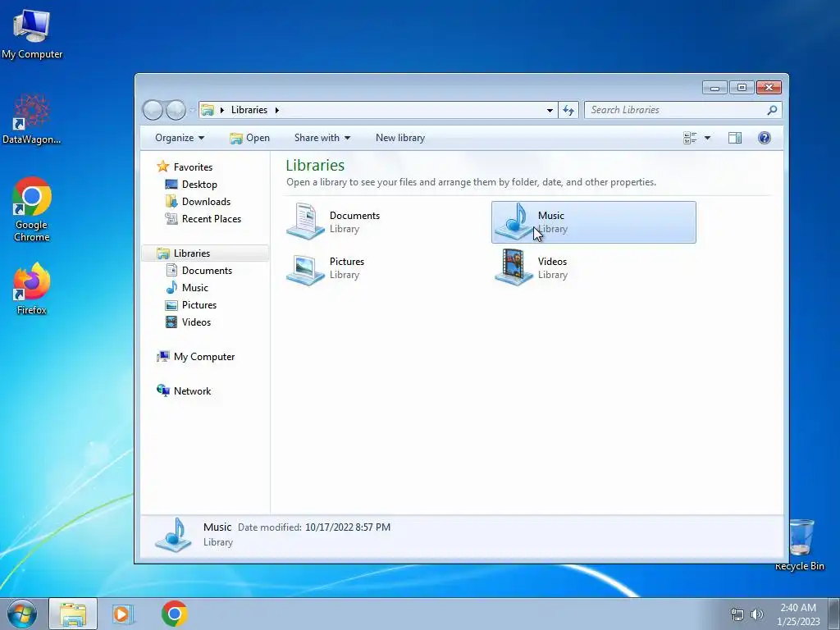This screenshot has width=840, height=630.
Task: Click the Open toolbar button
Action: pyautogui.click(x=249, y=138)
